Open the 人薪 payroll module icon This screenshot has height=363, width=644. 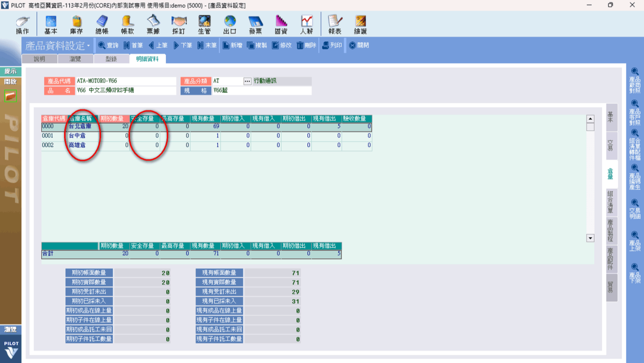pos(306,24)
